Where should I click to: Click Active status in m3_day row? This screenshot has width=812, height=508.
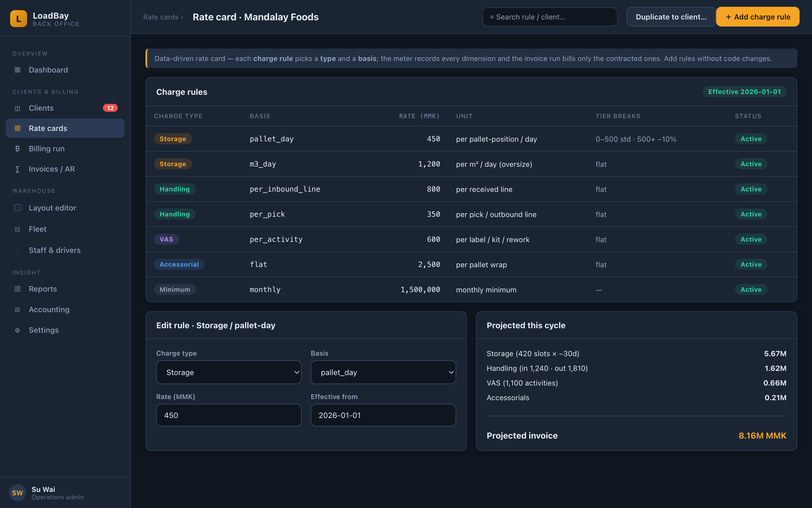[751, 164]
